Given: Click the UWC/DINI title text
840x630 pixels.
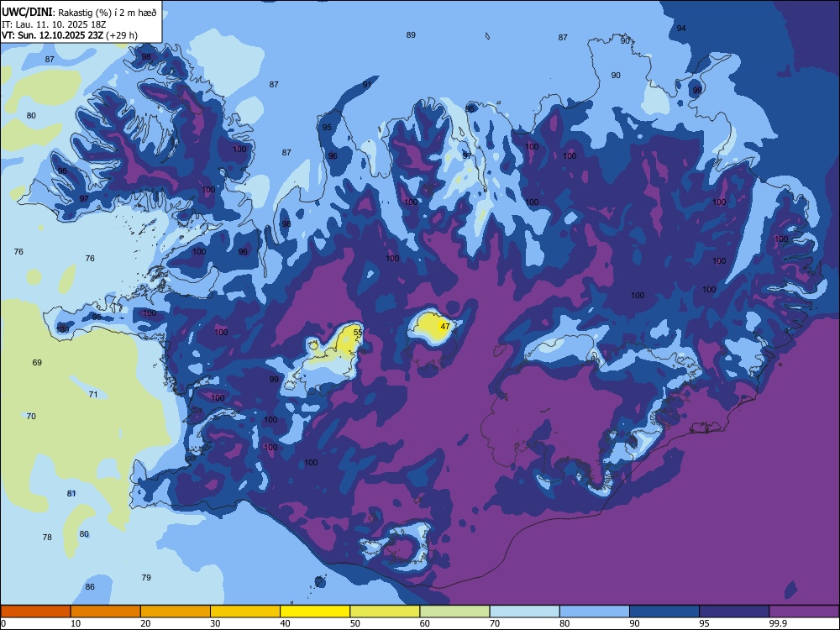Looking at the screenshot, I should pos(27,13).
